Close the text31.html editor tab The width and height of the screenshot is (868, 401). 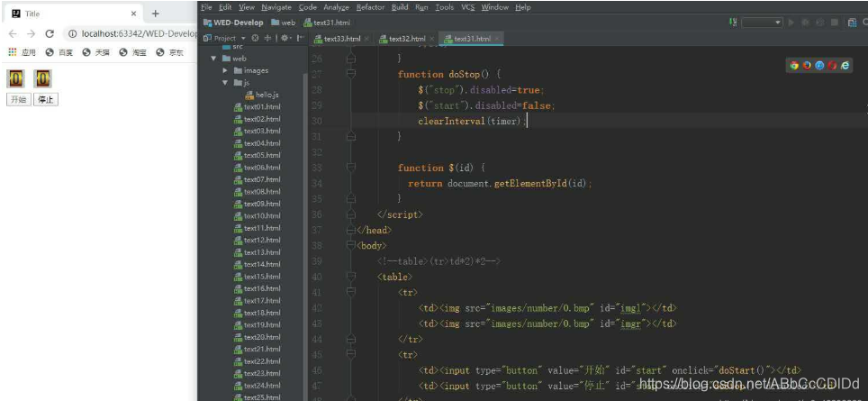[x=497, y=39]
